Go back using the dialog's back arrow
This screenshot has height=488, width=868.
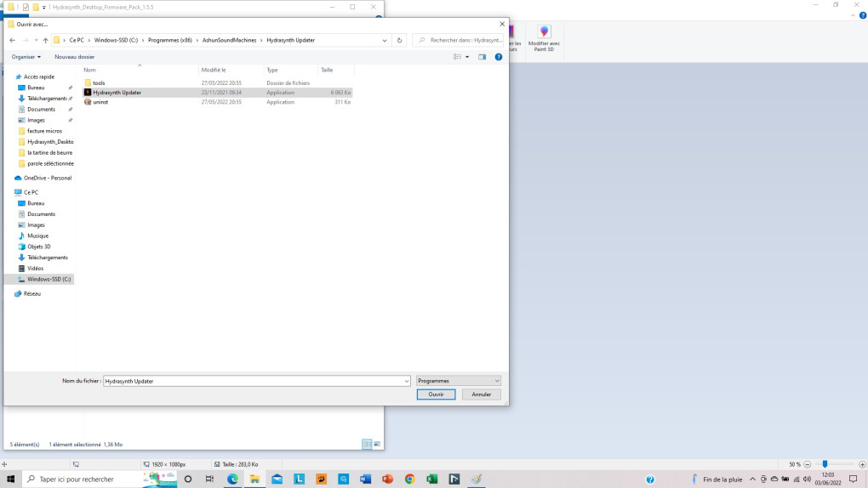12,41
